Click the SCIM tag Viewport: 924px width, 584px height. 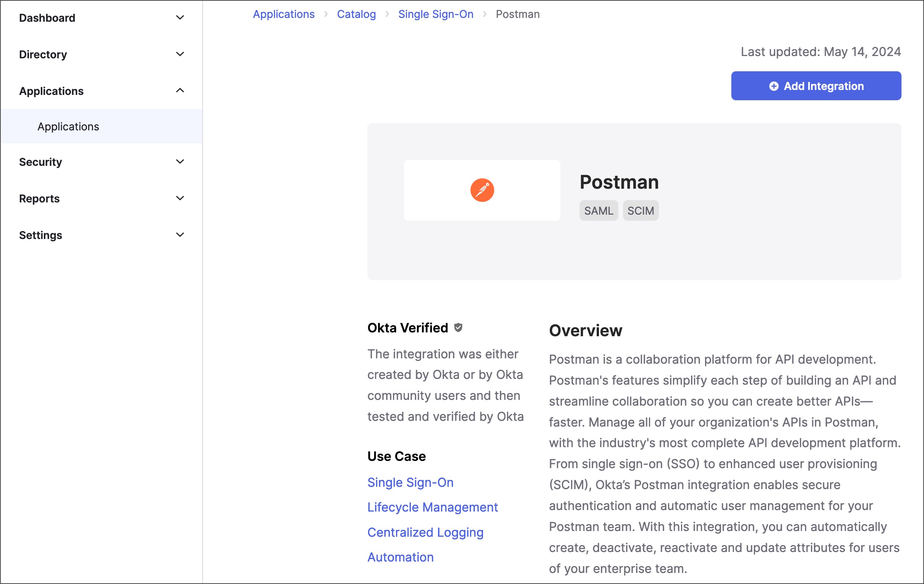[641, 210]
